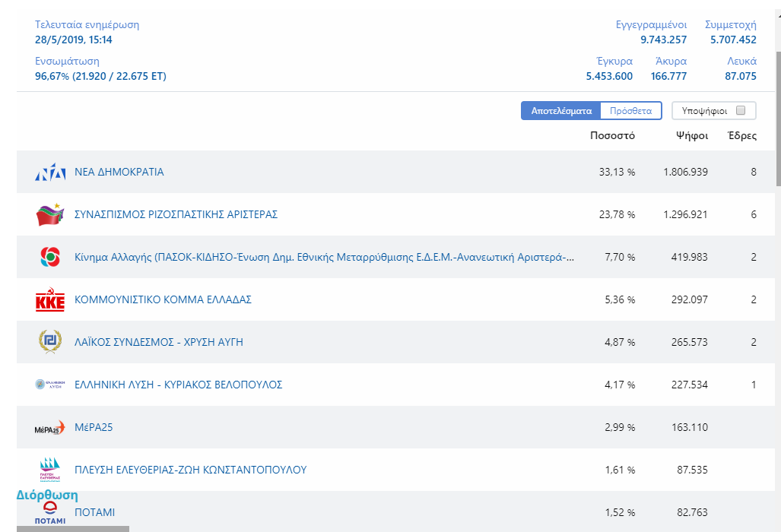Screen dimensions: 781x532
Task: Click the Εγγεγραμμένοι value 9.743.257
Action: (x=663, y=40)
